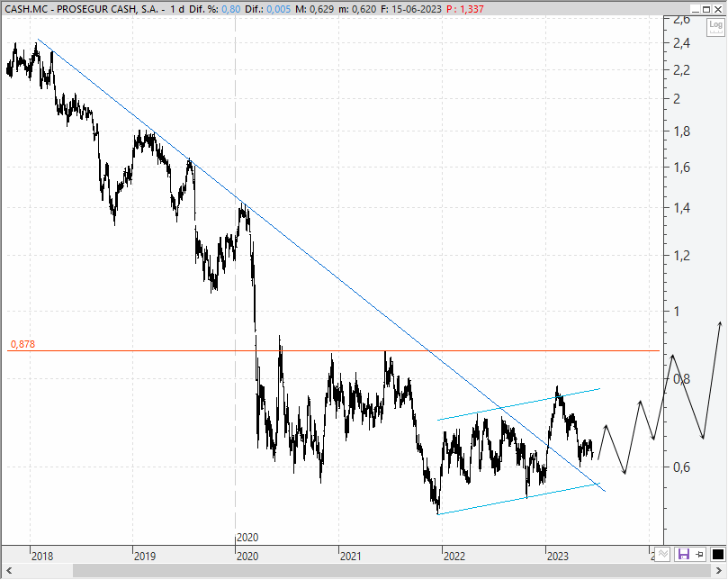Minimize the CASH.MC chart window

[695, 9]
